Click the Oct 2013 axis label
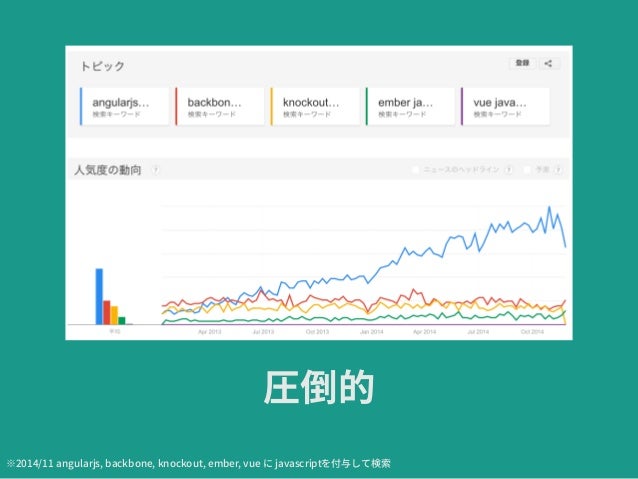The height and width of the screenshot is (479, 638). tap(317, 332)
